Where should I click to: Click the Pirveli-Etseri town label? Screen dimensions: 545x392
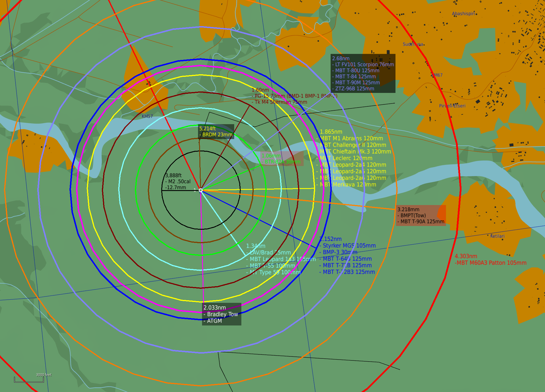coord(452,106)
